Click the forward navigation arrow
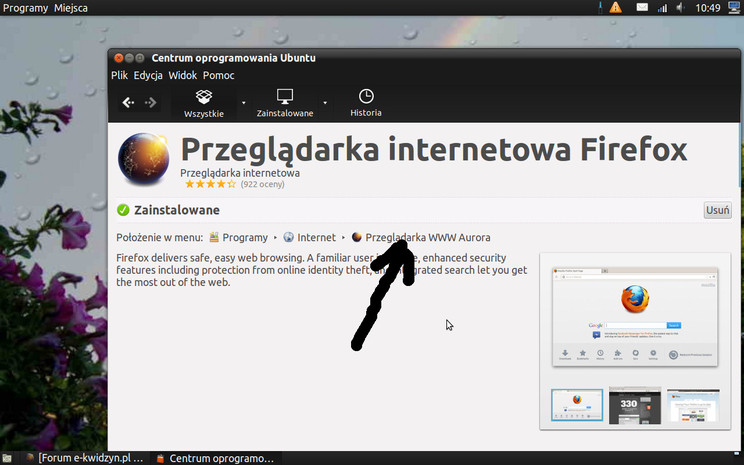The image size is (744, 465). click(151, 102)
